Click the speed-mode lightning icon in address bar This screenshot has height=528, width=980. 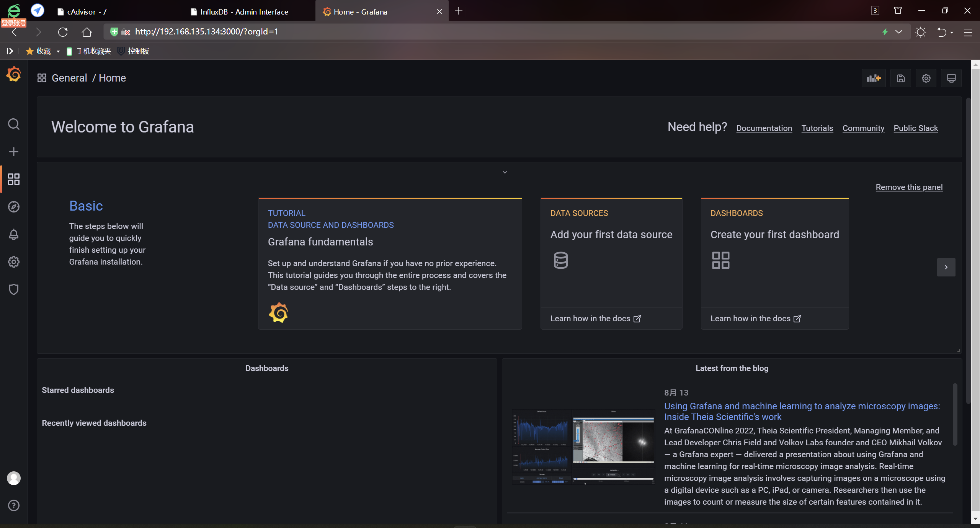click(885, 32)
